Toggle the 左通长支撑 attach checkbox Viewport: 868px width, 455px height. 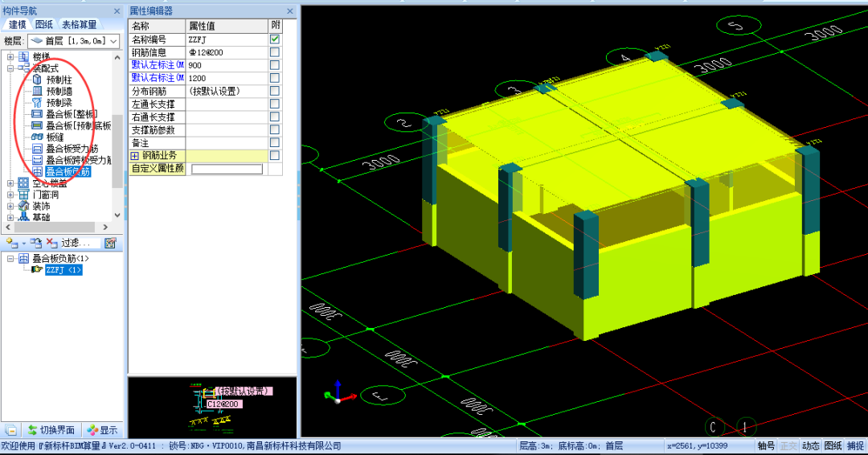(x=275, y=104)
